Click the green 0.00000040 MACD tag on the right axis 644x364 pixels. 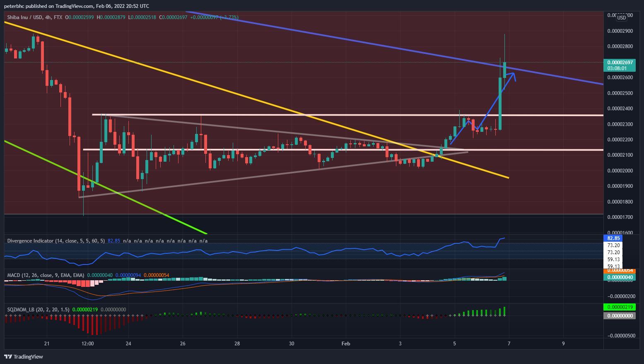[620, 277]
